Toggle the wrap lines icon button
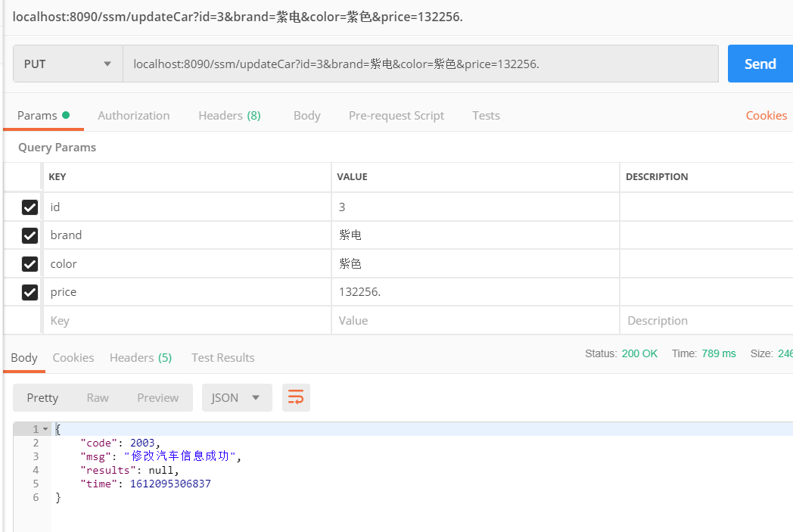Screen dimensions: 793x532 coord(296,397)
